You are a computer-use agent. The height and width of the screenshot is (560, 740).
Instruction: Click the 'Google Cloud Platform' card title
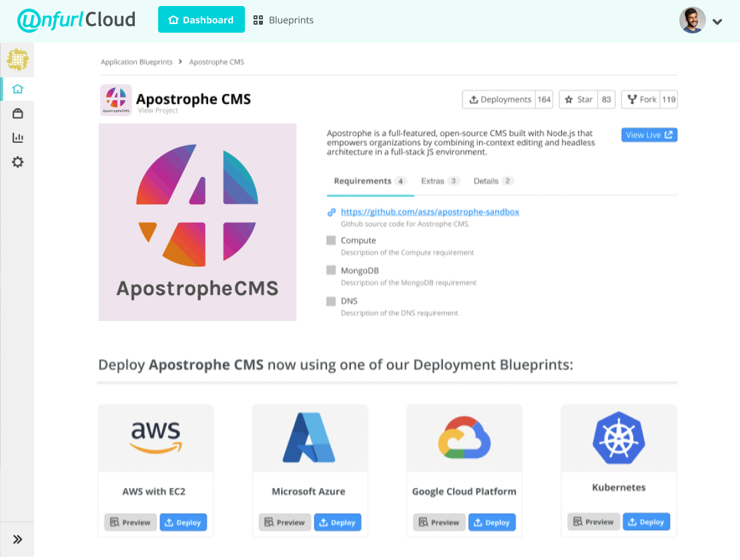point(464,491)
